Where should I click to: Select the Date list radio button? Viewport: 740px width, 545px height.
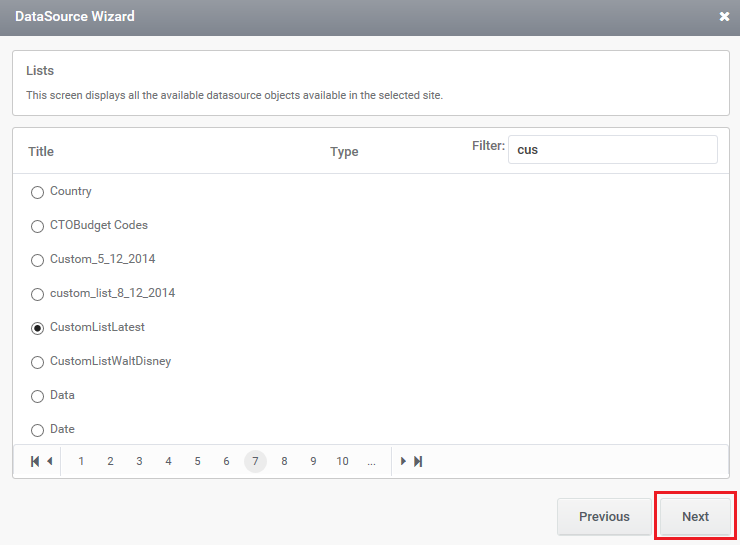pos(37,430)
